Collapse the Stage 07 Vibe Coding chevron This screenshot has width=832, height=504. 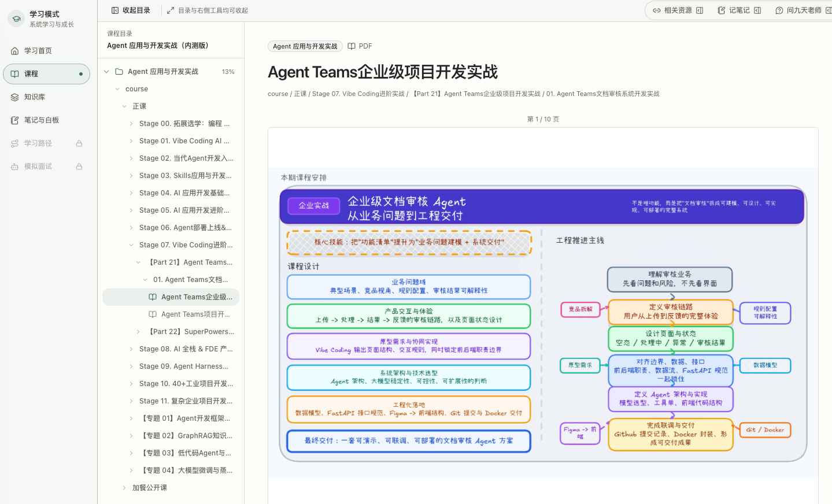coord(131,245)
